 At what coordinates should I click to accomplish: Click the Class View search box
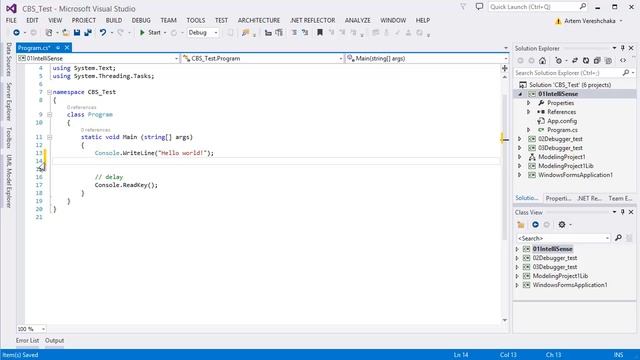(x=563, y=238)
